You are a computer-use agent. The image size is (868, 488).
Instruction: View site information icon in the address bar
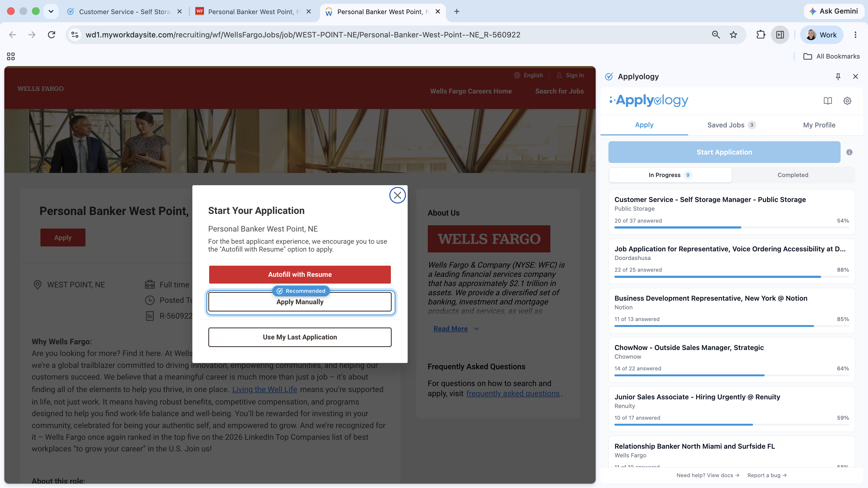click(75, 35)
